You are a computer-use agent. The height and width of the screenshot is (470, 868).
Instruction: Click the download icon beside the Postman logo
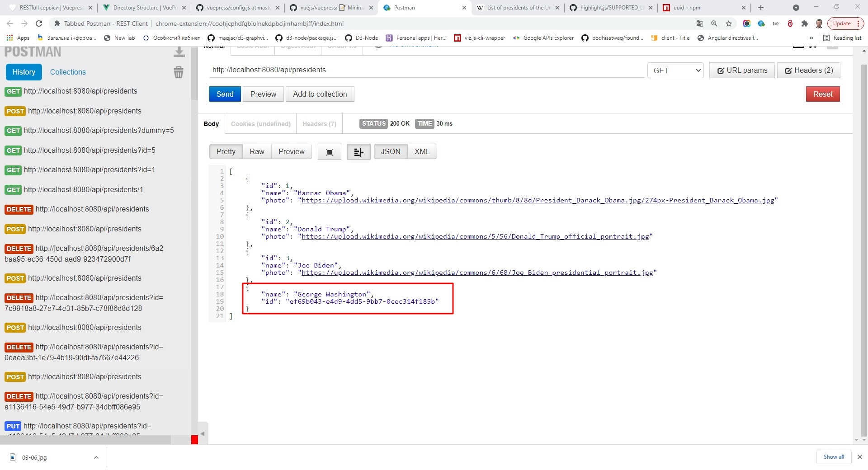(179, 52)
